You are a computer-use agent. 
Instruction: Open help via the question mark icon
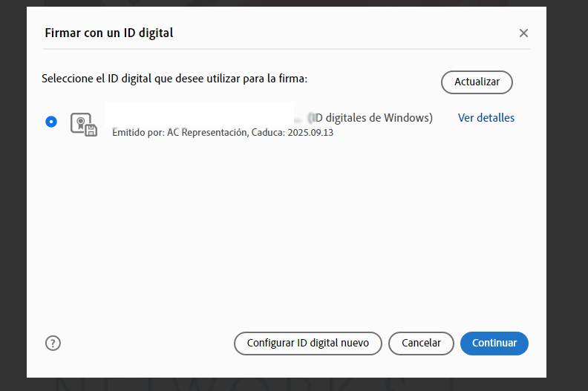click(53, 343)
